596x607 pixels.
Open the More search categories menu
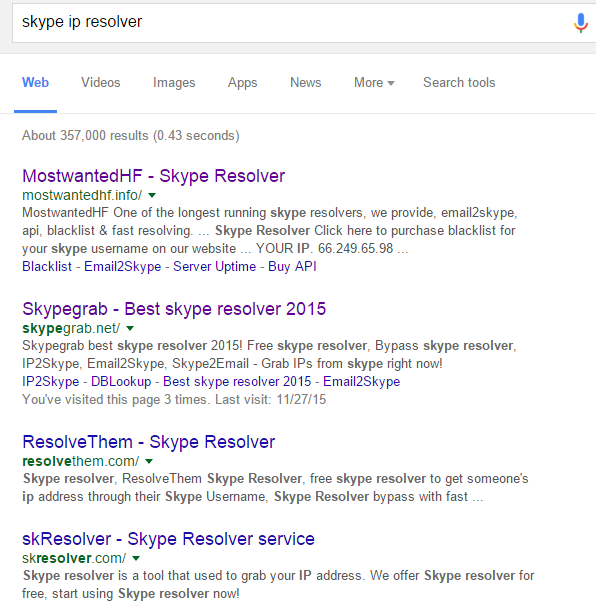374,82
